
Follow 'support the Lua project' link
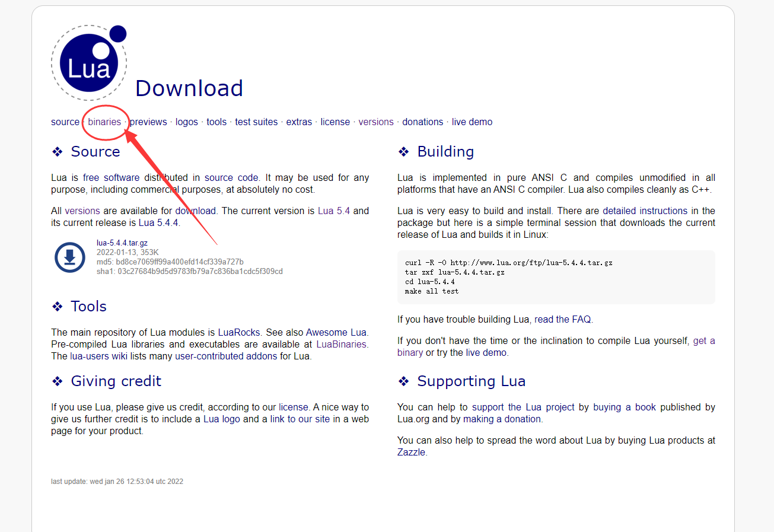(x=523, y=407)
